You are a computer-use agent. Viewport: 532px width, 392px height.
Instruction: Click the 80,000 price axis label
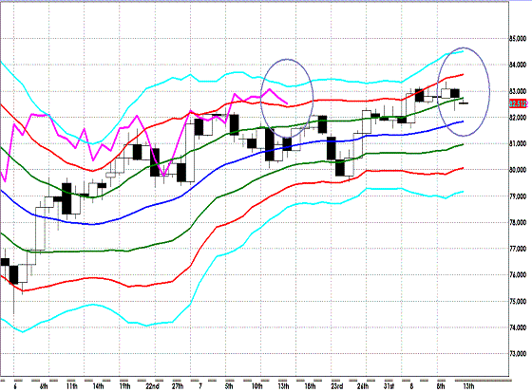[518, 170]
